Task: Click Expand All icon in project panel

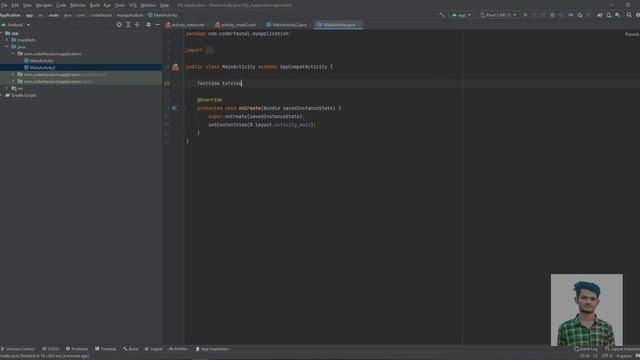Action: (x=128, y=25)
